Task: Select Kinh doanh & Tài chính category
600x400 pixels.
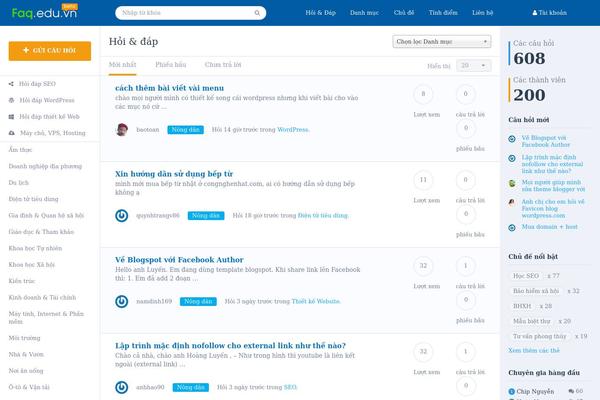Action: [42, 297]
